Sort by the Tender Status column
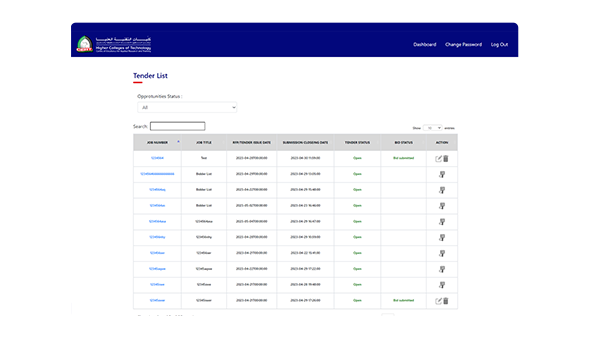Viewport: 590px width, 360px height. [x=357, y=143]
